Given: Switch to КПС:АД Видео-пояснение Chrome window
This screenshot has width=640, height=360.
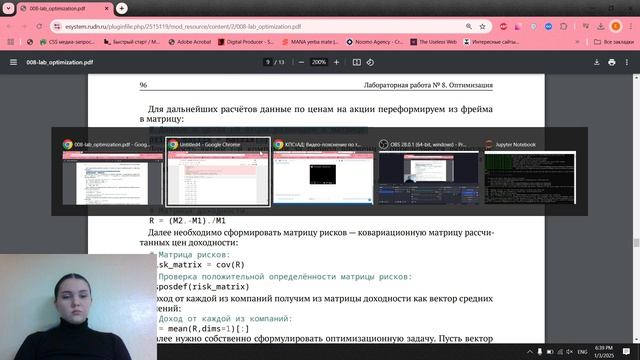Looking at the screenshot, I should tap(323, 173).
